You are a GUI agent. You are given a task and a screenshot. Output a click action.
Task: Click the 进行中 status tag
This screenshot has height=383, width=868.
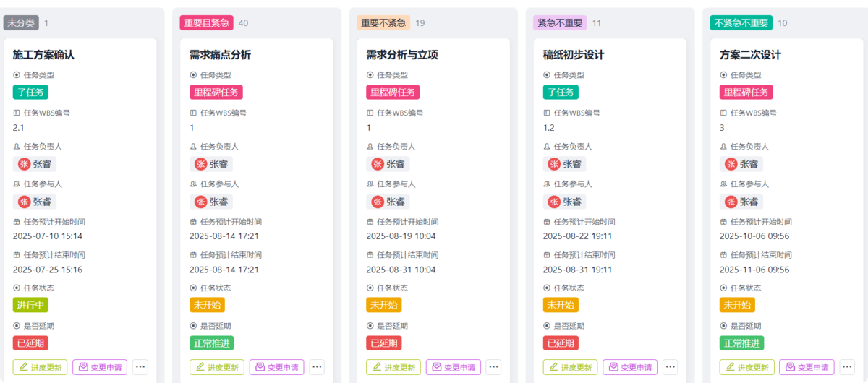(x=30, y=305)
